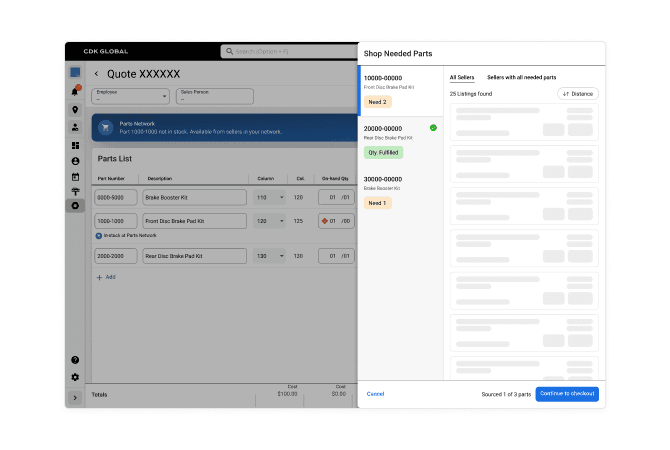Click part number field 0000-5000
This screenshot has height=450, width=670.
click(x=116, y=197)
